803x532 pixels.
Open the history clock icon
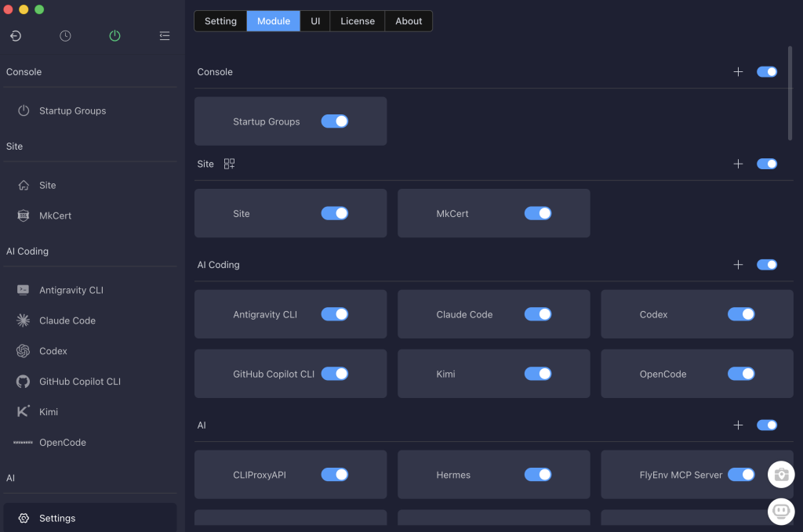65,36
